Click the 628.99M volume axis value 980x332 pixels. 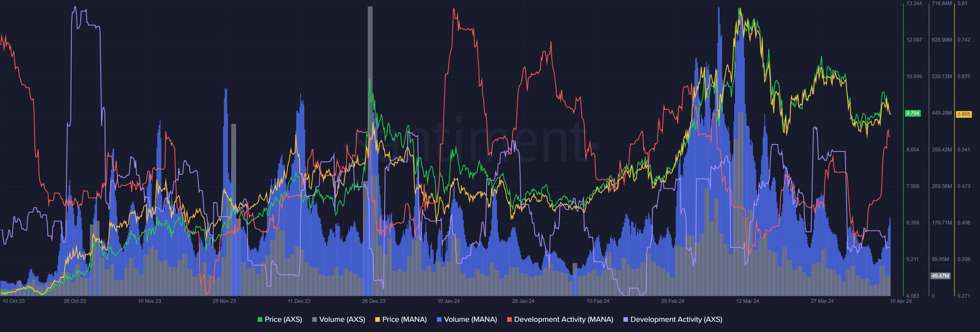942,40
